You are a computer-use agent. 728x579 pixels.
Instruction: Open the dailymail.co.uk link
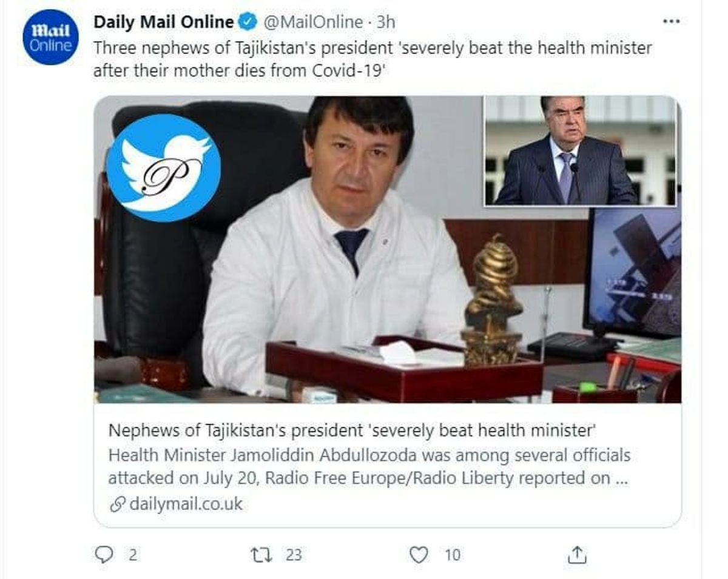click(x=186, y=503)
